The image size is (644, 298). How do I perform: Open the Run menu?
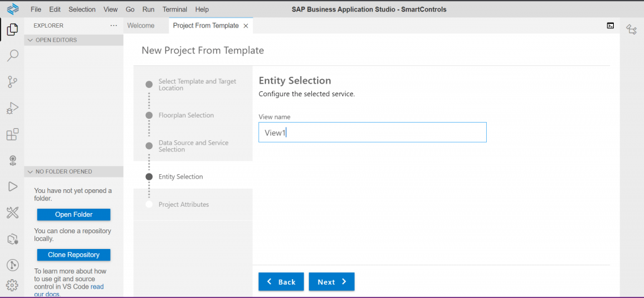click(148, 9)
